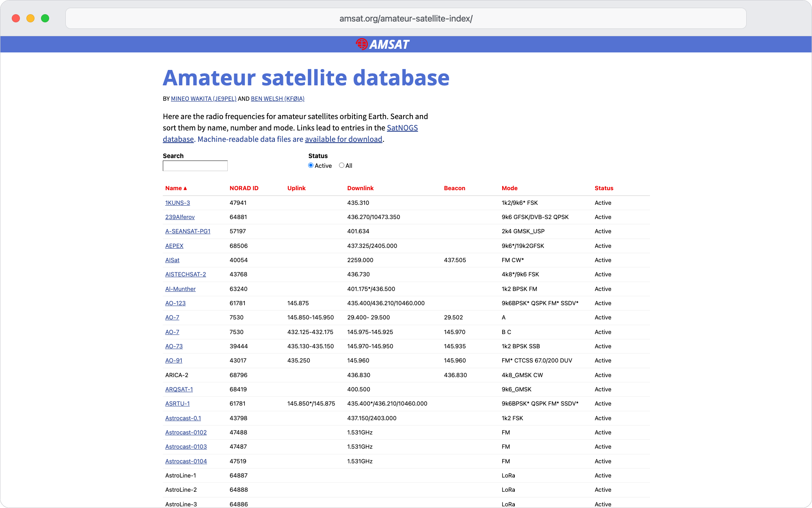812x508 pixels.
Task: Open the AO-73 satellite link
Action: [174, 346]
